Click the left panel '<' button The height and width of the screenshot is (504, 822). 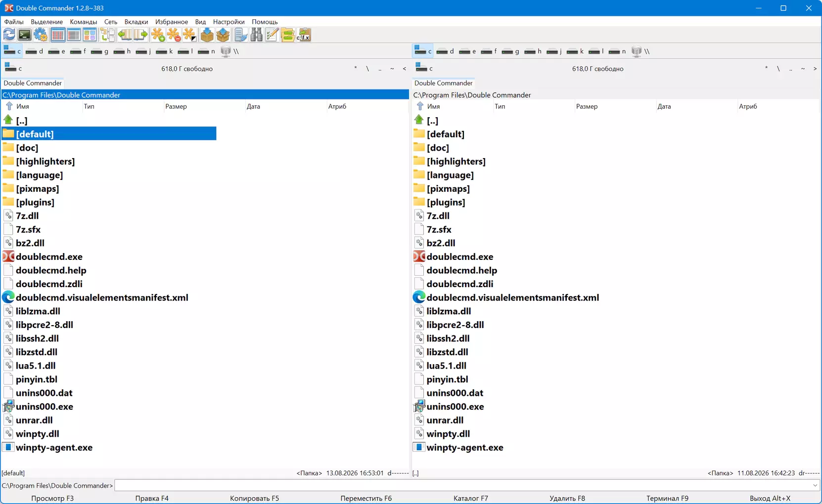[405, 69]
